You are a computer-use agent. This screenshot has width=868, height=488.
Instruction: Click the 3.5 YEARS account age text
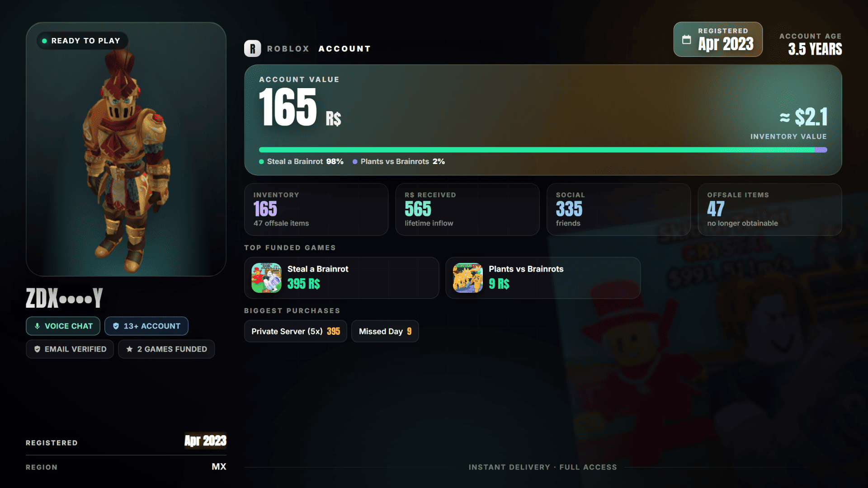click(x=815, y=49)
